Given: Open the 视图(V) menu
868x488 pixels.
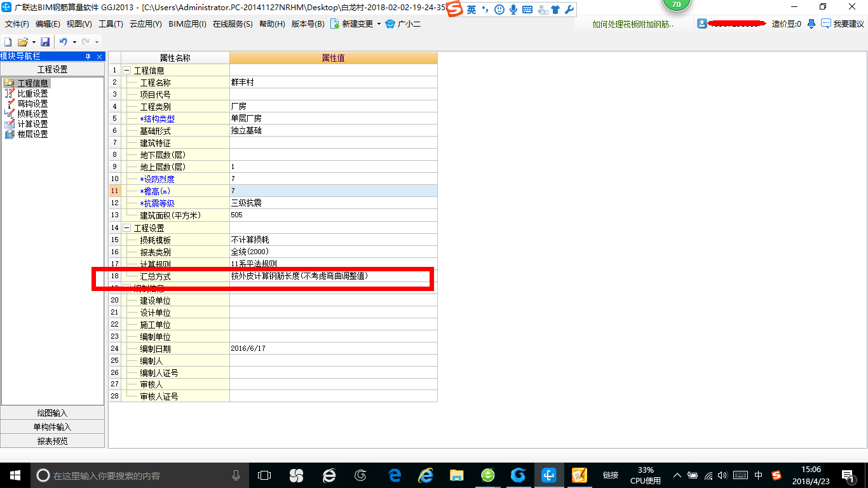Looking at the screenshot, I should (79, 24).
